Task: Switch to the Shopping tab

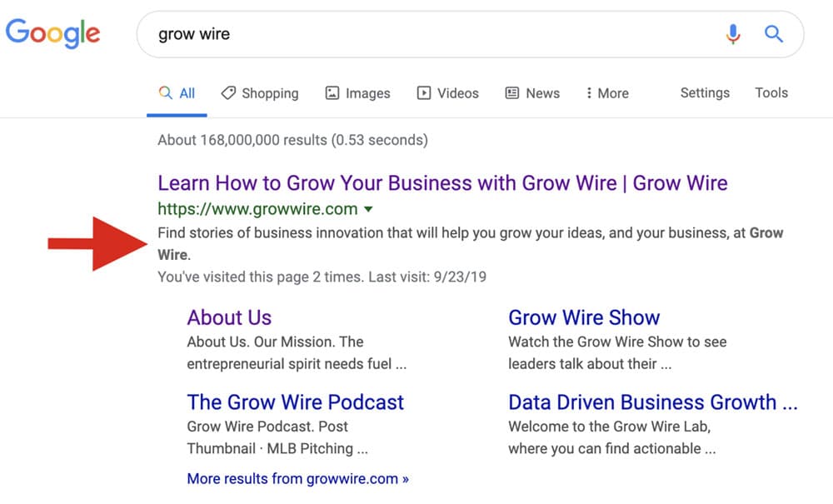Action: click(260, 93)
